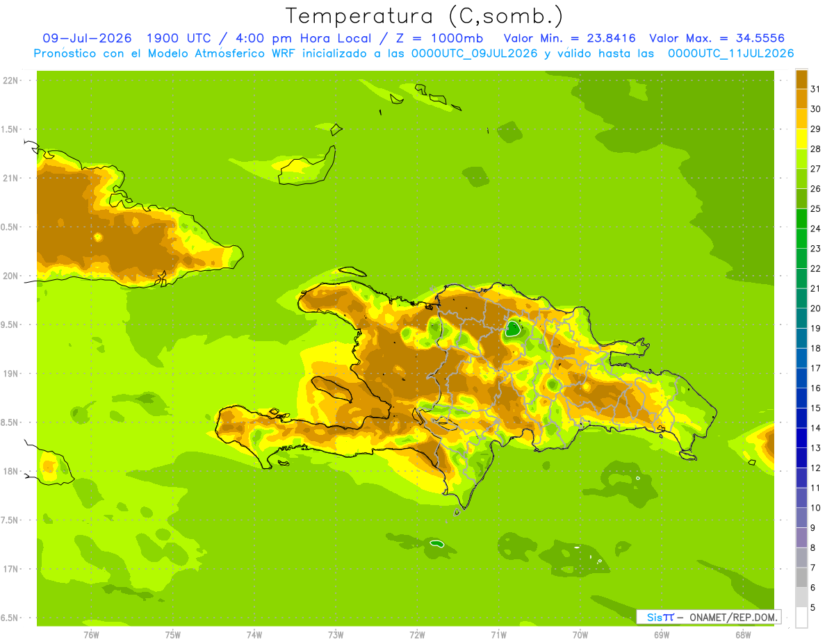The image size is (834, 644).
Task: Click the "18N" latitude label
Action: [x=10, y=471]
